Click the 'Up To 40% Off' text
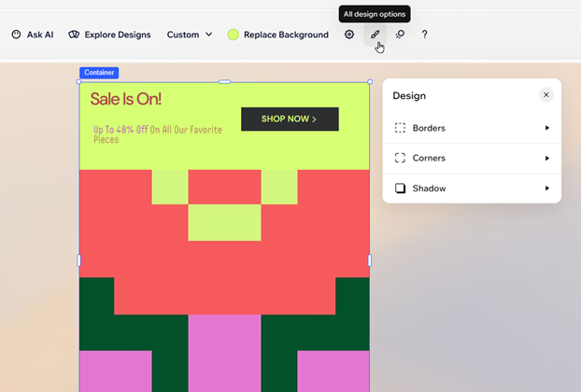This screenshot has height=392, width=581. [x=157, y=134]
